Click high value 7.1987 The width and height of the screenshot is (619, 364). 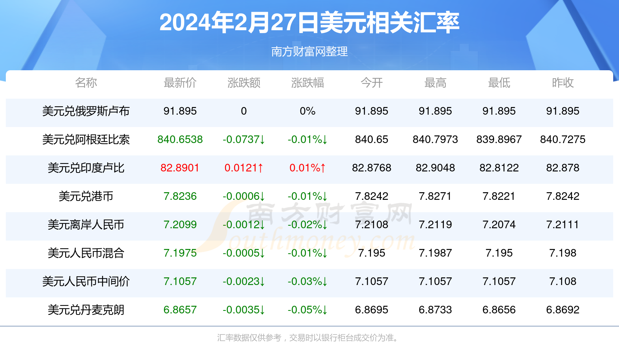click(435, 253)
